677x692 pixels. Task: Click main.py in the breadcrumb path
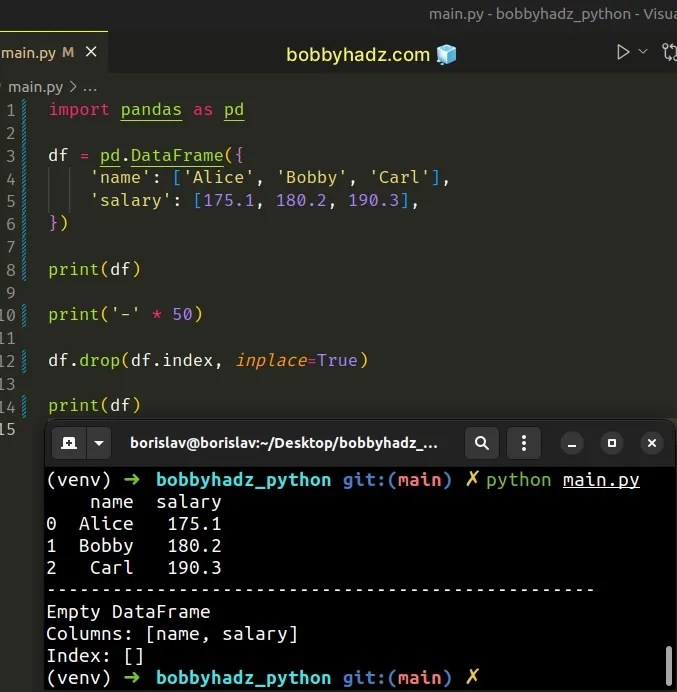(x=35, y=87)
